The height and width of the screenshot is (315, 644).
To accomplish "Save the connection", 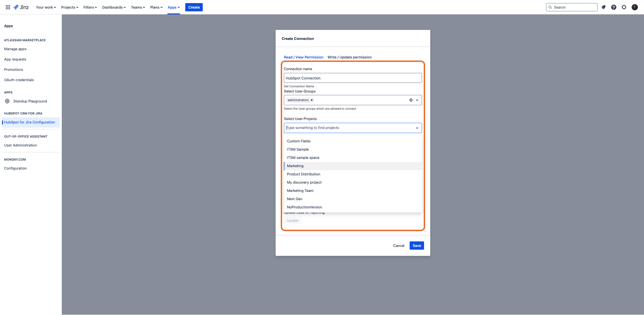I will click(x=417, y=246).
